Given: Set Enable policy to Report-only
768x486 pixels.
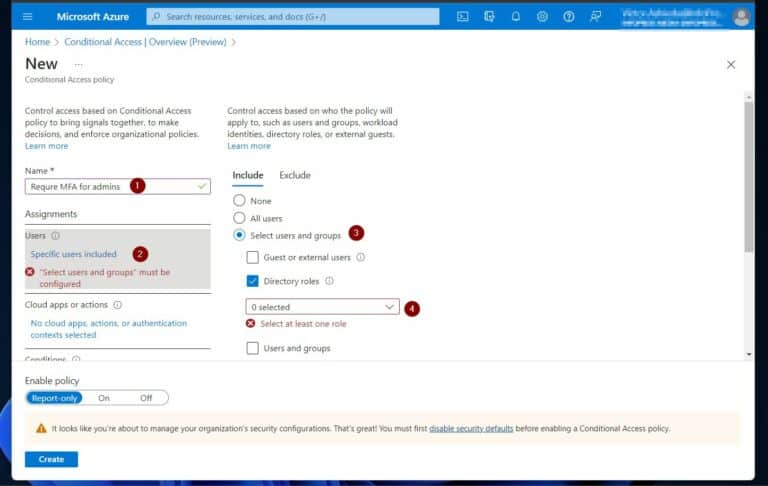Looking at the screenshot, I should [x=54, y=398].
